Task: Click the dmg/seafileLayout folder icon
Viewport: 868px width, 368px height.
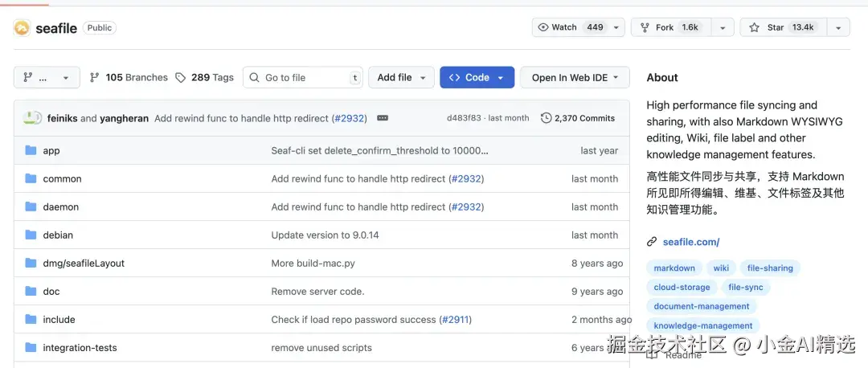Action: pos(31,264)
